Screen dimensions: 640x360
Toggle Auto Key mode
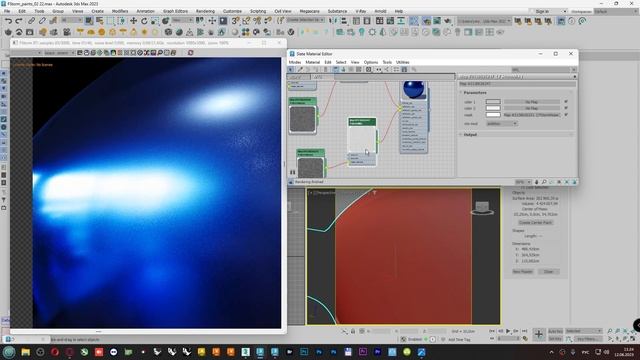(555, 331)
